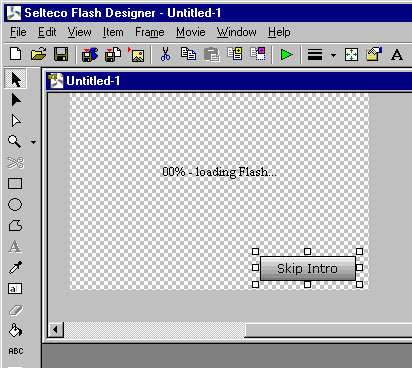Select the freeform shape tool
This screenshot has width=412, height=368.
(x=15, y=226)
